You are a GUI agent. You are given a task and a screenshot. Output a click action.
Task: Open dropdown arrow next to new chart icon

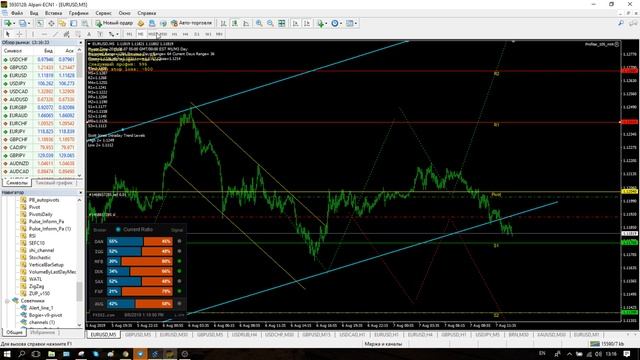[14, 23]
